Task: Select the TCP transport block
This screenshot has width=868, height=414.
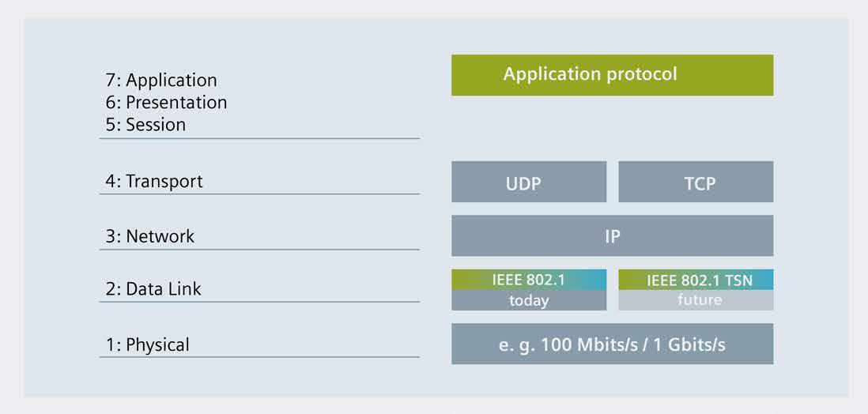Action: [696, 182]
